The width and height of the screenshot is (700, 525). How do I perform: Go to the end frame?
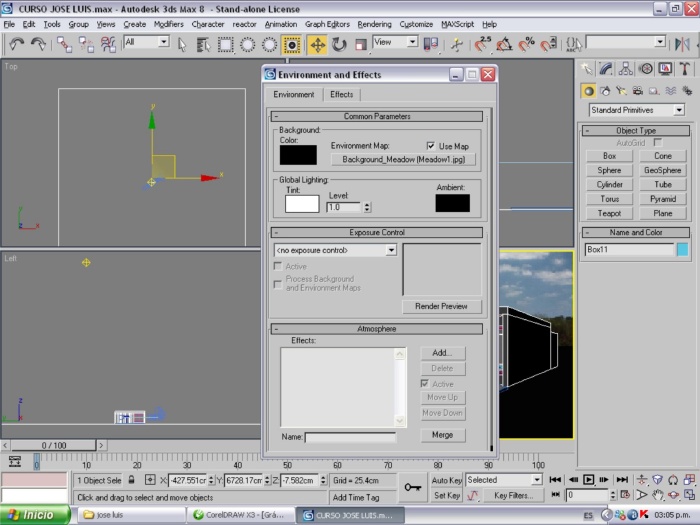(622, 479)
